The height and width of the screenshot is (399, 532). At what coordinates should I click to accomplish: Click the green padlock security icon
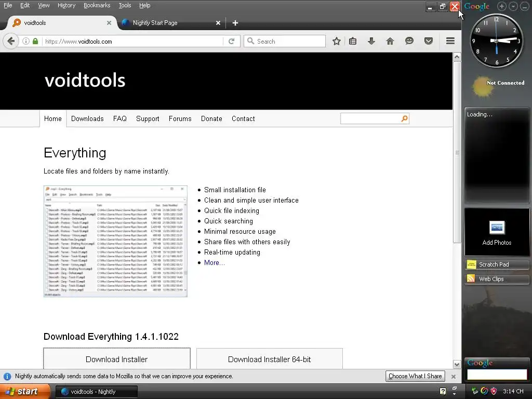click(35, 42)
